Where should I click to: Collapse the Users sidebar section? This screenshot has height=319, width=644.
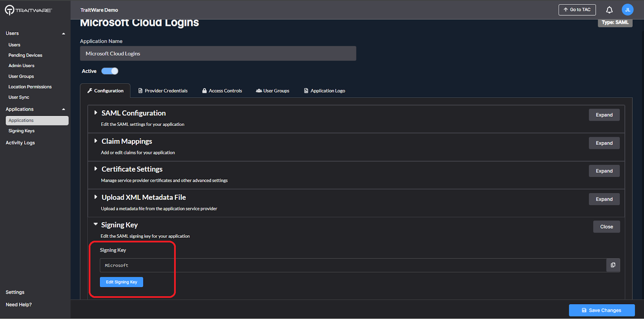coord(64,33)
